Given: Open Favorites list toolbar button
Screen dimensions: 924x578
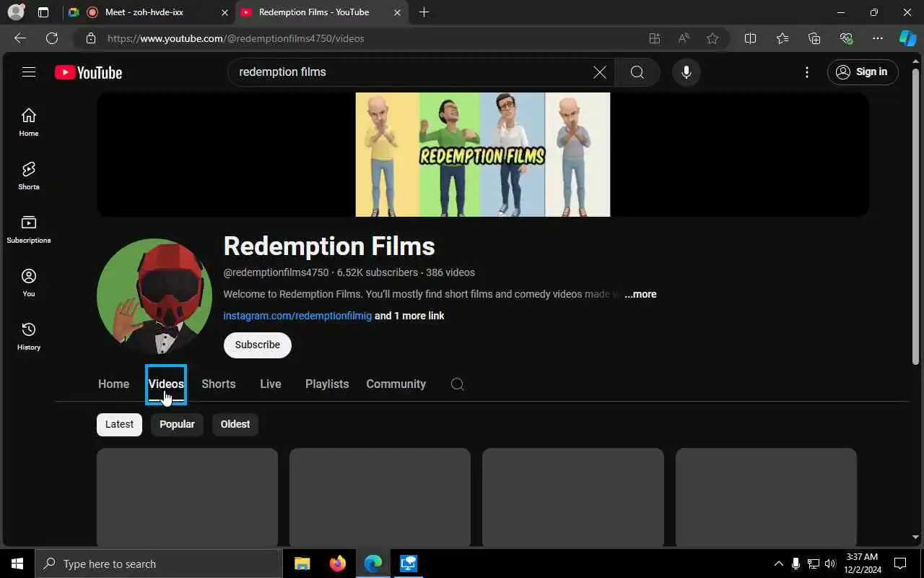Looking at the screenshot, I should (x=783, y=38).
